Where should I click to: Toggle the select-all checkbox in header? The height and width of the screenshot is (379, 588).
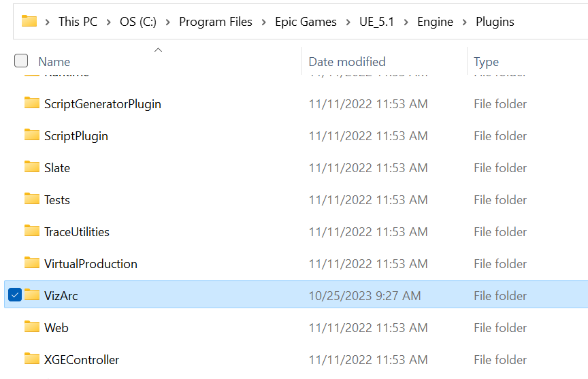pos(21,61)
